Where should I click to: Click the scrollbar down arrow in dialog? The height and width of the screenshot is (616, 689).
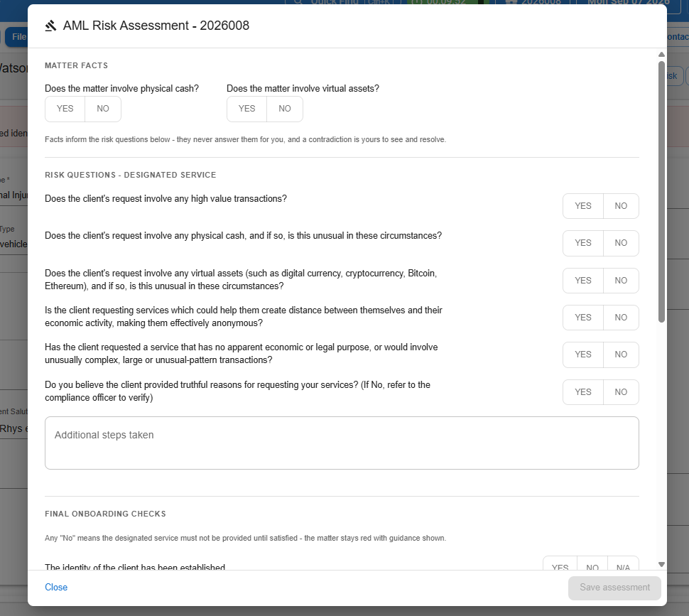661,565
